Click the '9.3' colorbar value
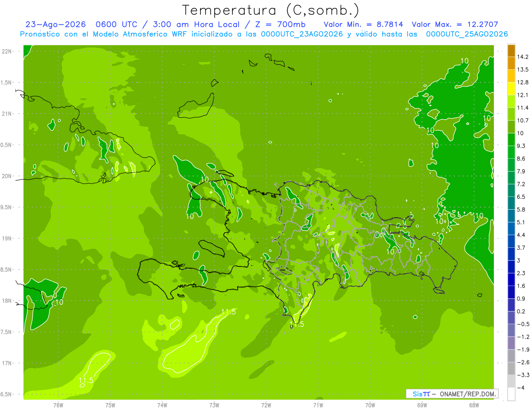This screenshot has height=411, width=532. 521,146
